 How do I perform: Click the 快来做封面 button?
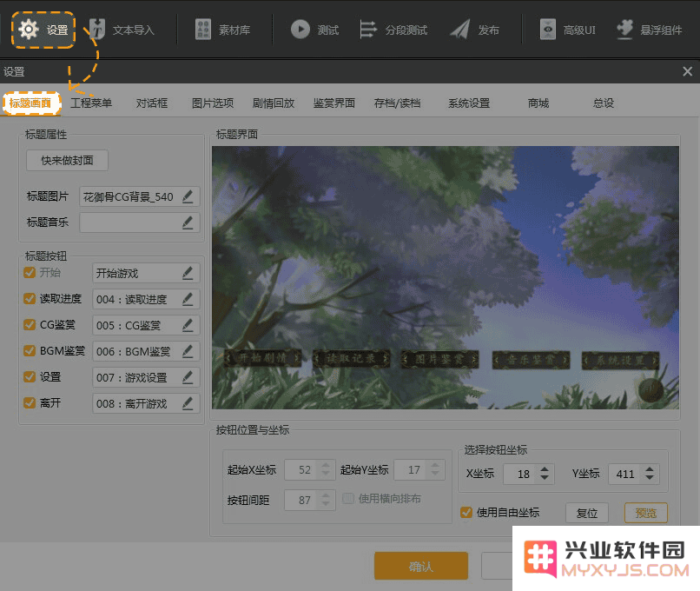67,161
